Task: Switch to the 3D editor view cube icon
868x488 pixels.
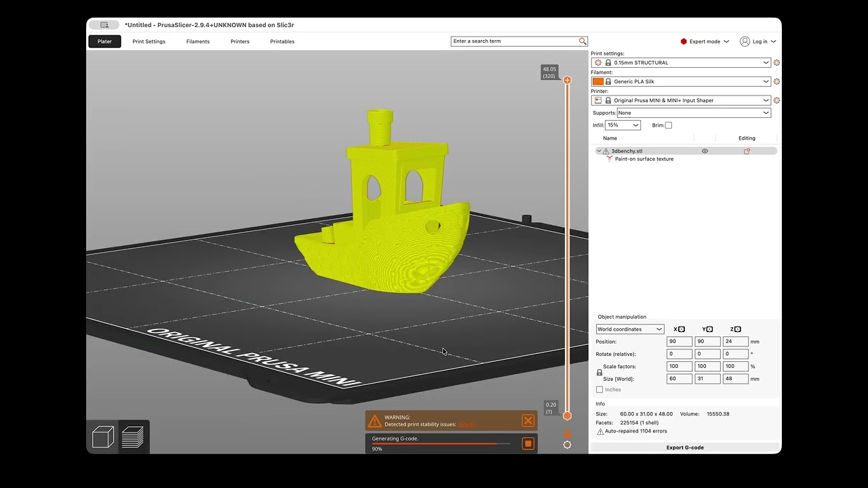Action: point(103,437)
